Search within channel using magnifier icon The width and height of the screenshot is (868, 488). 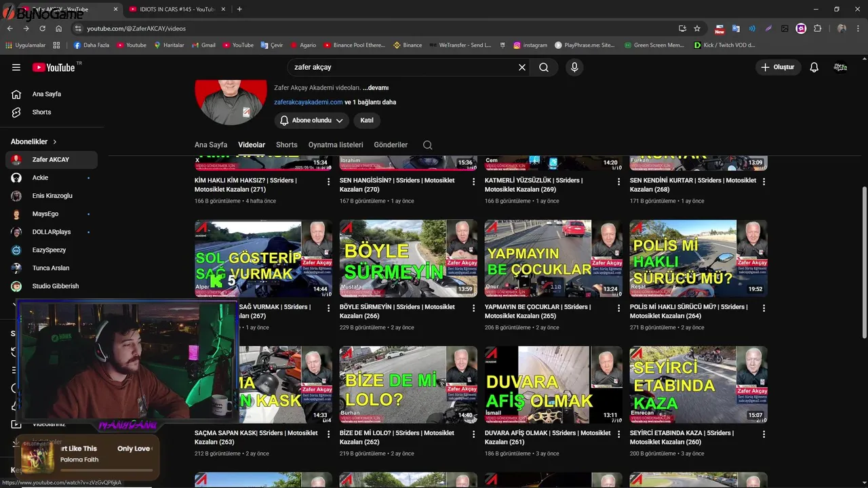427,145
